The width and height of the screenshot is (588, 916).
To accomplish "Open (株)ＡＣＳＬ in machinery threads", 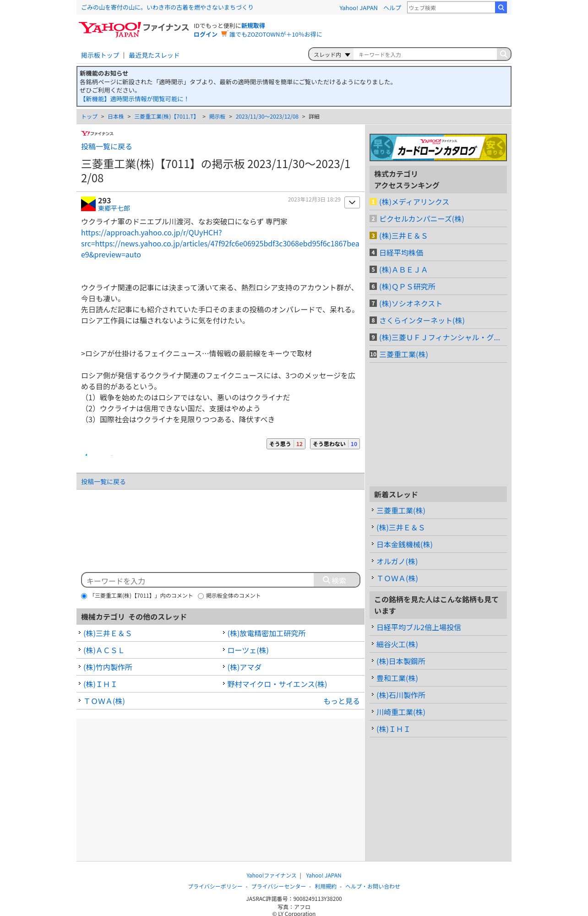I will click(103, 650).
